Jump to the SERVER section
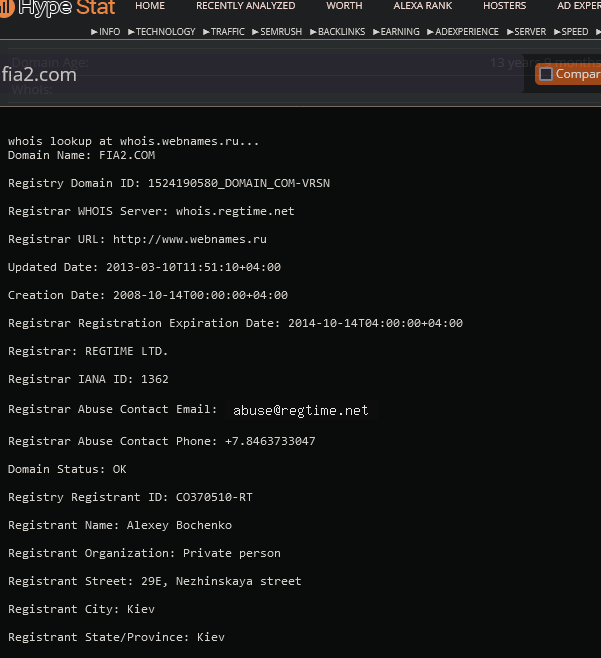This screenshot has height=658, width=601. (x=526, y=32)
